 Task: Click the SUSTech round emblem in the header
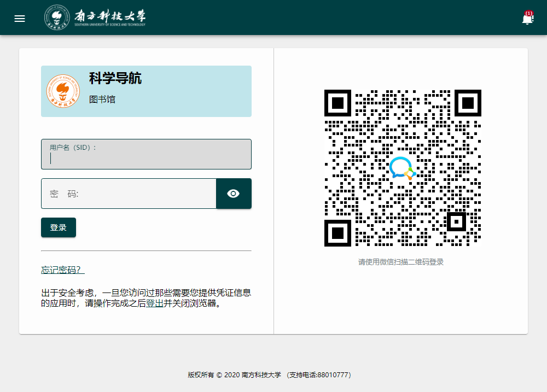tap(57, 17)
